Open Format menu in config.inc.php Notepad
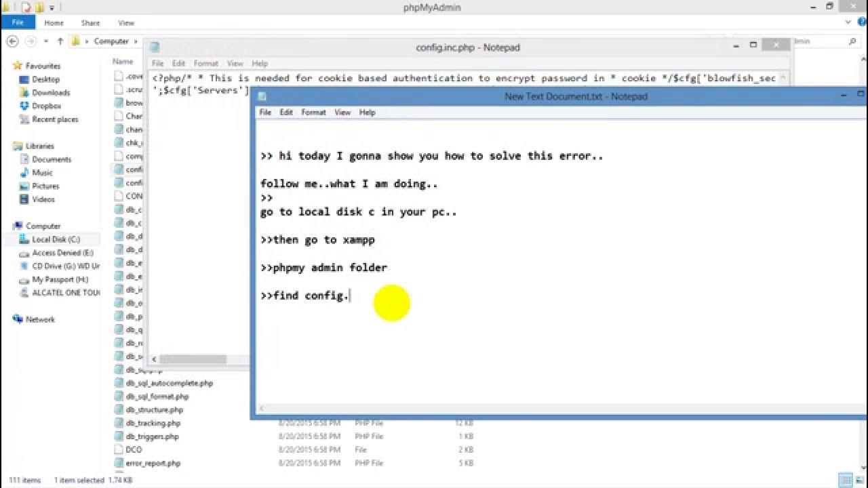 click(206, 64)
